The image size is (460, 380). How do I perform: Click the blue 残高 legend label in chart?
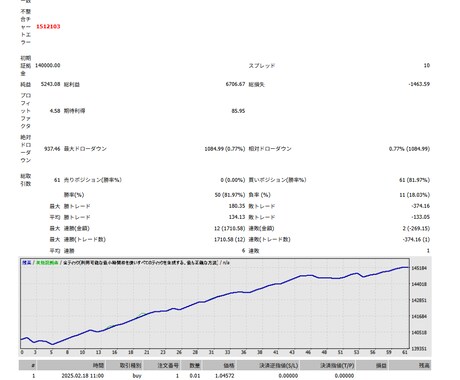click(27, 263)
